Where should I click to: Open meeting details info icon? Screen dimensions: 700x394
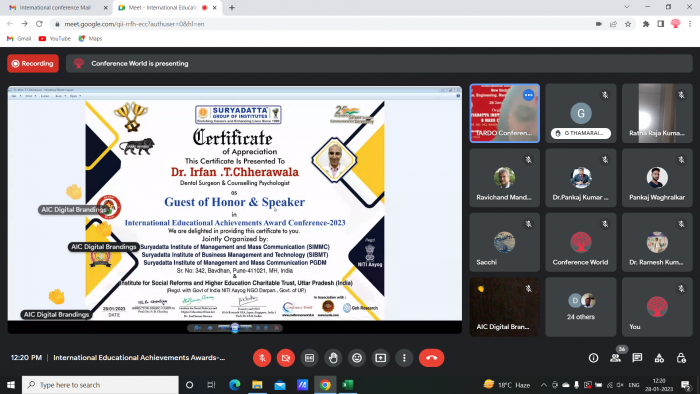point(593,358)
